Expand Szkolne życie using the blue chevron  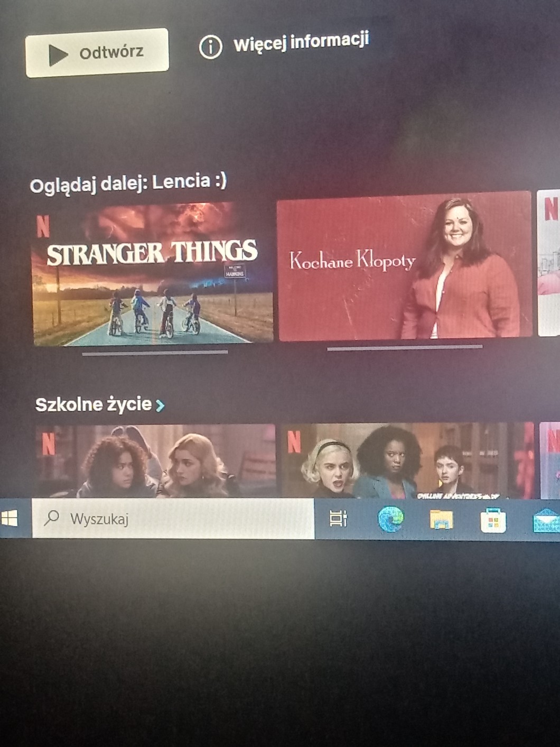click(x=160, y=405)
